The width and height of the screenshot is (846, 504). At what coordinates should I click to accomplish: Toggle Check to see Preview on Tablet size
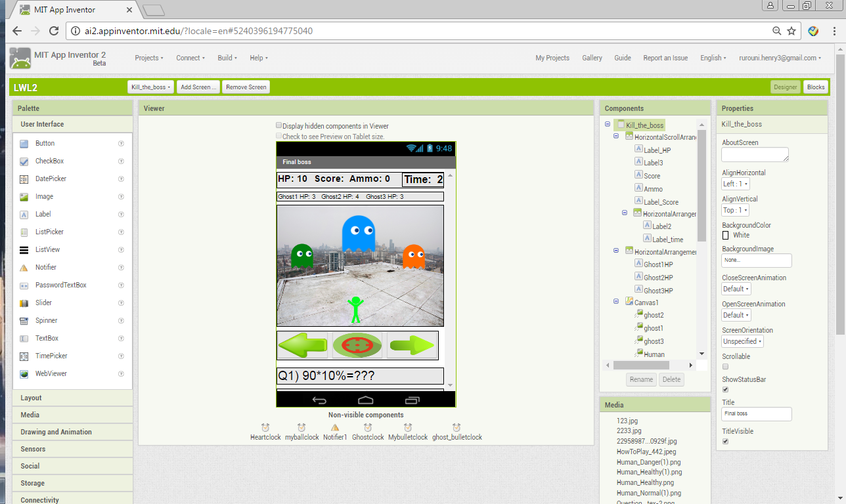point(279,136)
